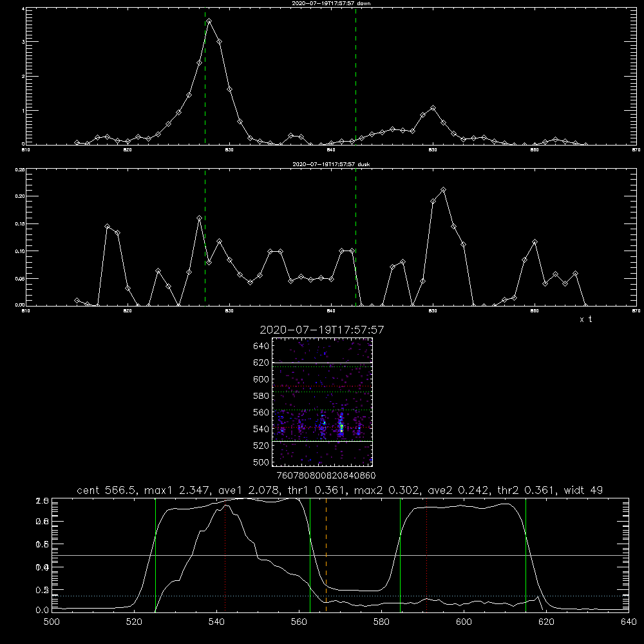Viewport: 644px width, 644px height.
Task: Click the 580 tick label of the bottom profile plot x-axis
Action: pos(381,622)
